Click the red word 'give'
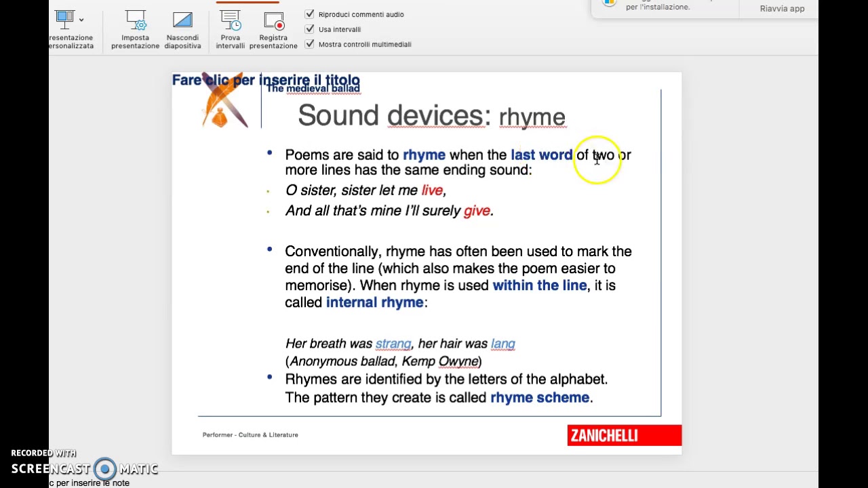The image size is (868, 488). [477, 211]
